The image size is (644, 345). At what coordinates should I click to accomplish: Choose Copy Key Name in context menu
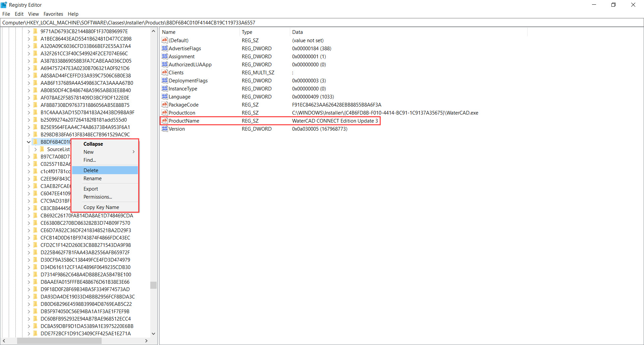click(105, 207)
